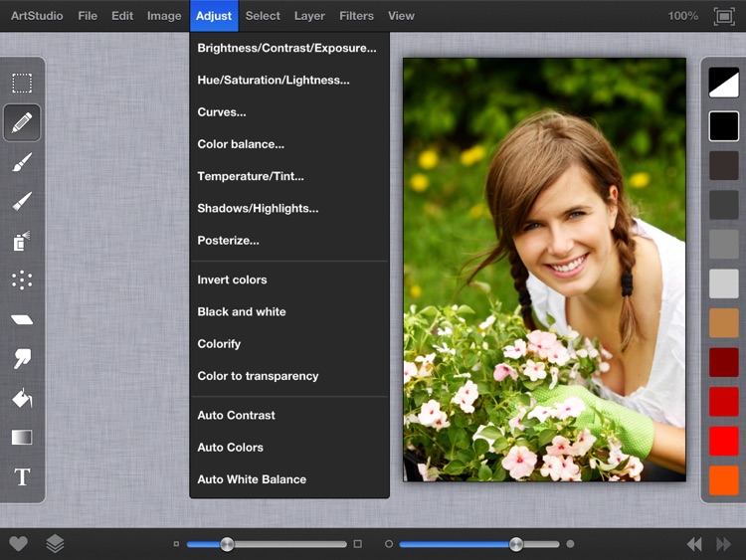This screenshot has width=746, height=560.
Task: Open the Curves... adjustment
Action: tap(289, 112)
